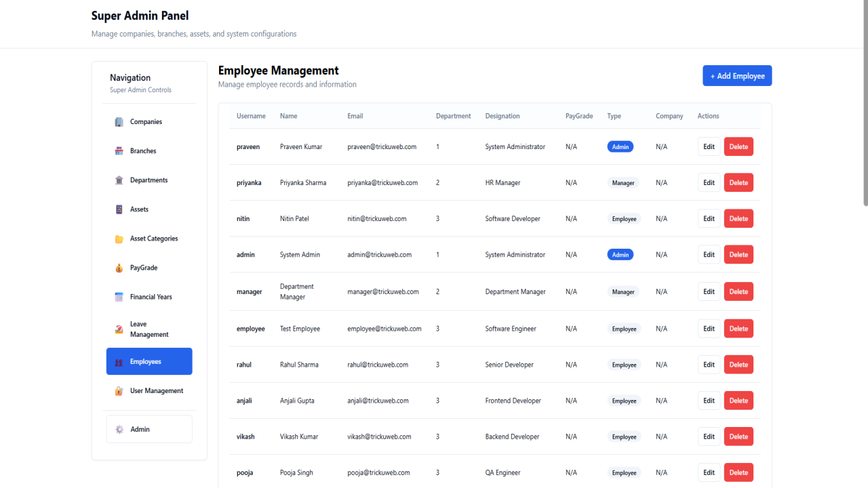The height and width of the screenshot is (488, 868).
Task: Edit the rahul employee record
Action: click(709, 365)
